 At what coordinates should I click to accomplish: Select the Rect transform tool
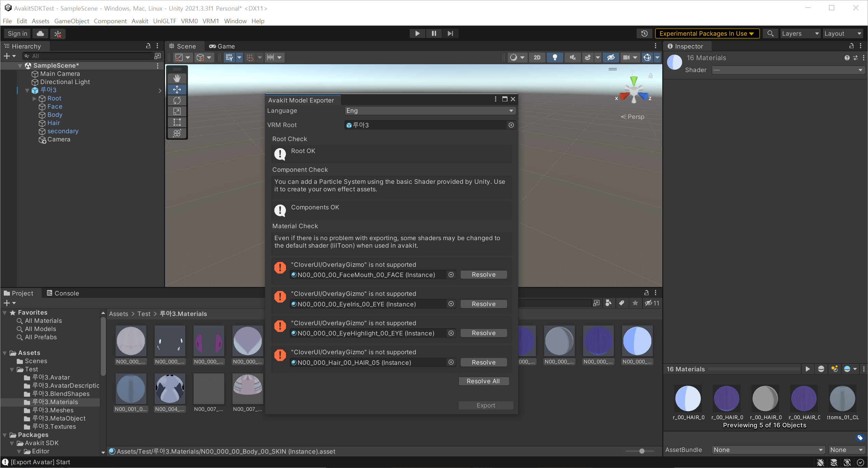(x=177, y=122)
